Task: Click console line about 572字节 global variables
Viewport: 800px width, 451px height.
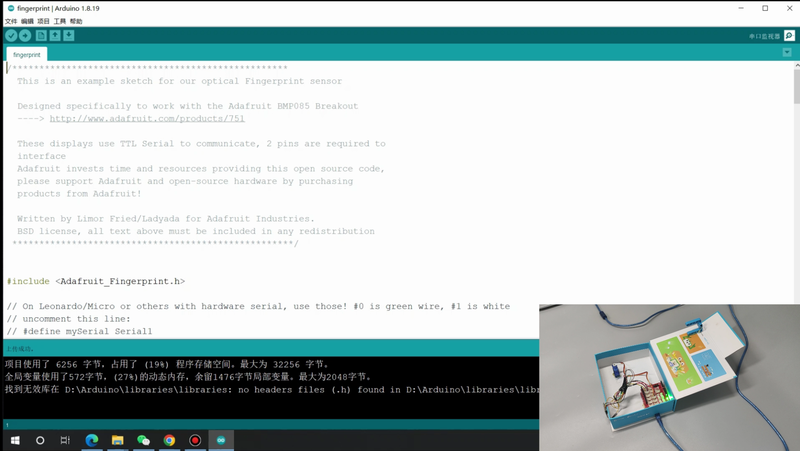Action: coord(188,377)
